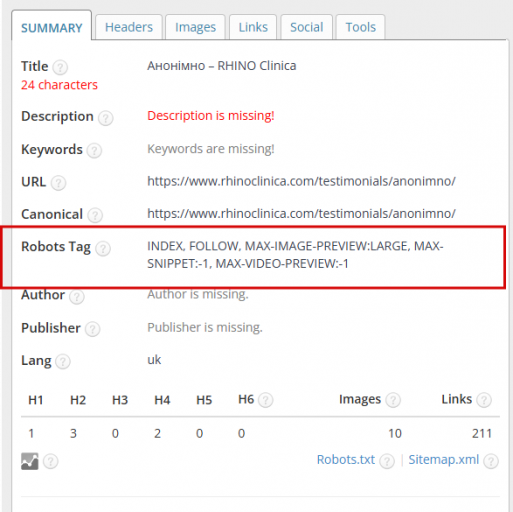Click 'Publisher is missing.' text

point(205,328)
